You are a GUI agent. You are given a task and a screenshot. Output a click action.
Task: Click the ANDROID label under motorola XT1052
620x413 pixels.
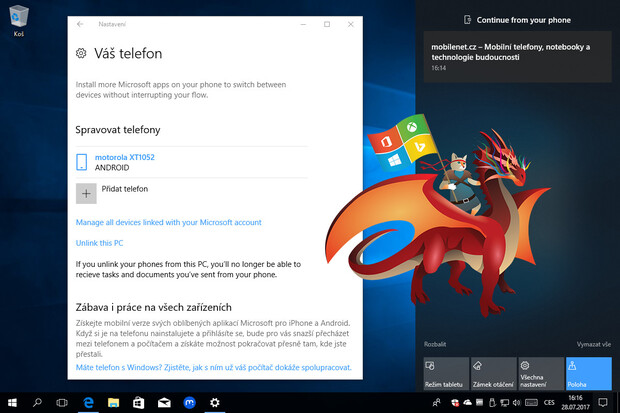[x=112, y=168]
